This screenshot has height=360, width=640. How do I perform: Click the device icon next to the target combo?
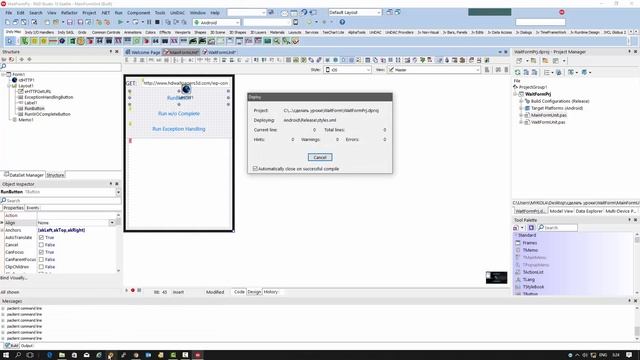tap(296, 22)
